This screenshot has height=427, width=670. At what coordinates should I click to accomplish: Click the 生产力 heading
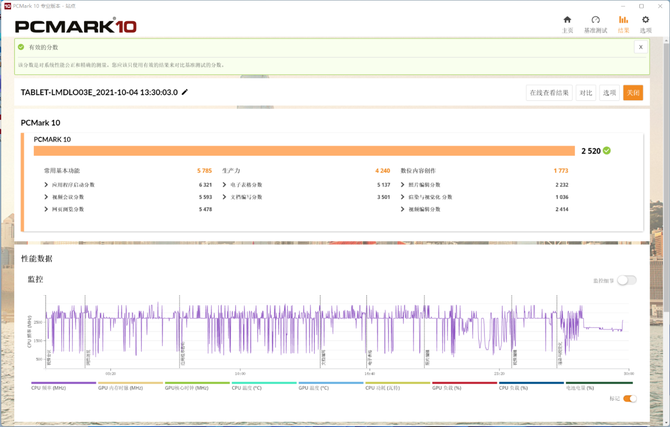(231, 171)
